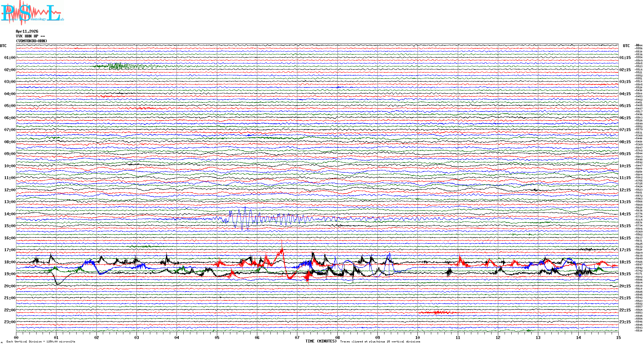
Task: Select the 02:00 hour label on left
Action: [x=10, y=70]
